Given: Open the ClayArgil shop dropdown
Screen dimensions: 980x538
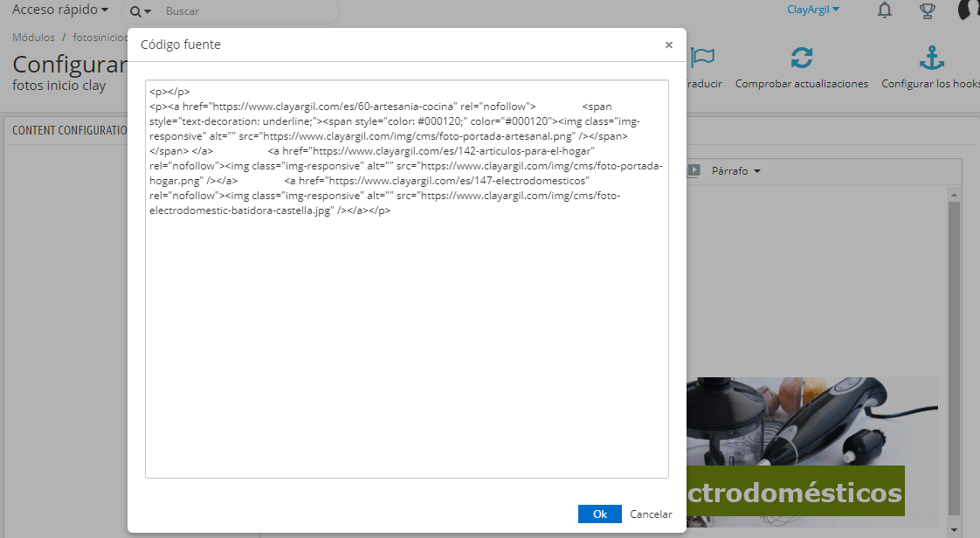Looking at the screenshot, I should pos(813,10).
